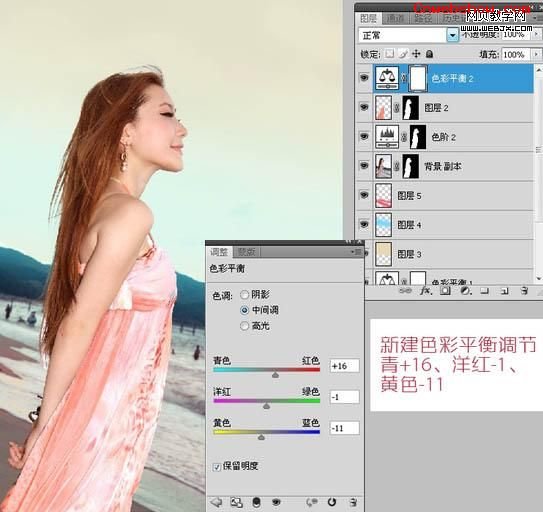Add a layer mask with mask icon
This screenshot has width=543, height=512.
click(445, 291)
